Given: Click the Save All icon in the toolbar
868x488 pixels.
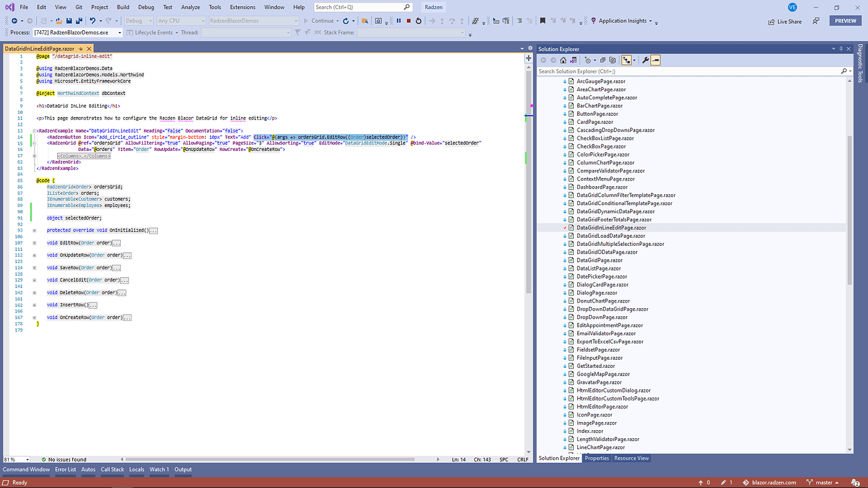Looking at the screenshot, I should [79, 21].
